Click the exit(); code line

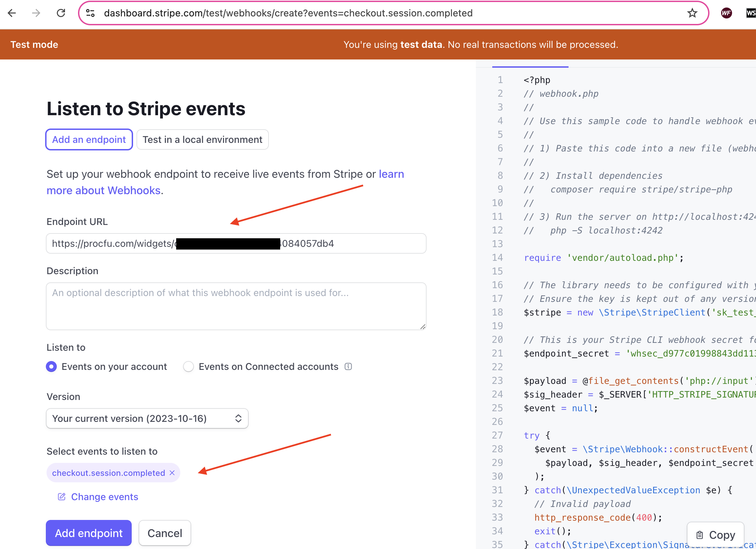[x=553, y=531]
